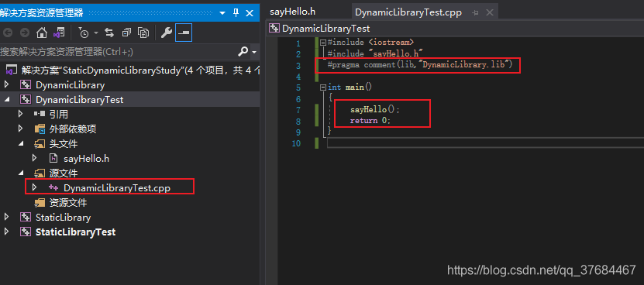Screen dimensions: 644x285
Task: Click the Back arrow in Solution Explorer toolbar
Action: coord(8,33)
